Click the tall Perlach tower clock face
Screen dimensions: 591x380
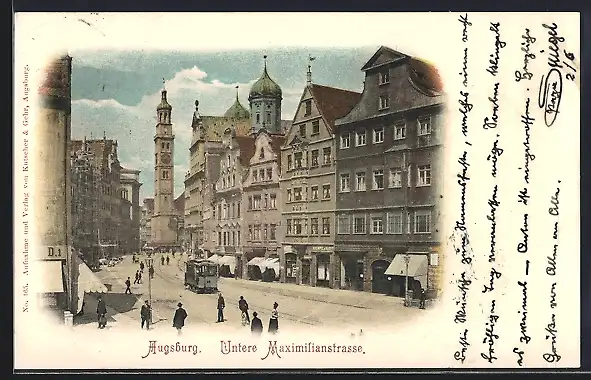165,158
